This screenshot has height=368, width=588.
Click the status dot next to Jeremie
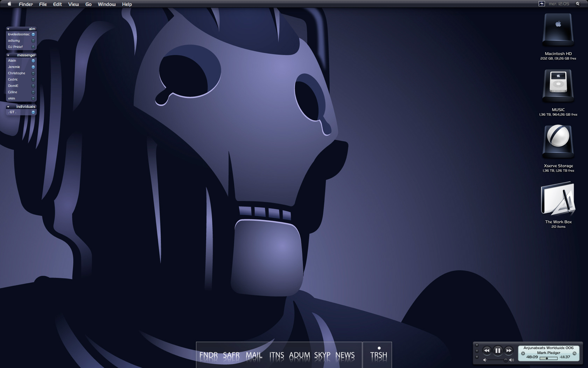pyautogui.click(x=33, y=67)
